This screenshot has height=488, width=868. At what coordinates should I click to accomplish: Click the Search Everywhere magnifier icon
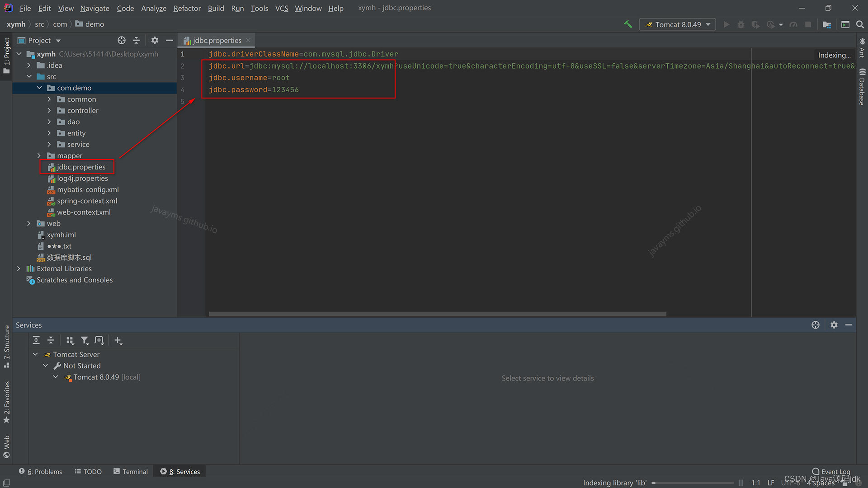tap(860, 24)
